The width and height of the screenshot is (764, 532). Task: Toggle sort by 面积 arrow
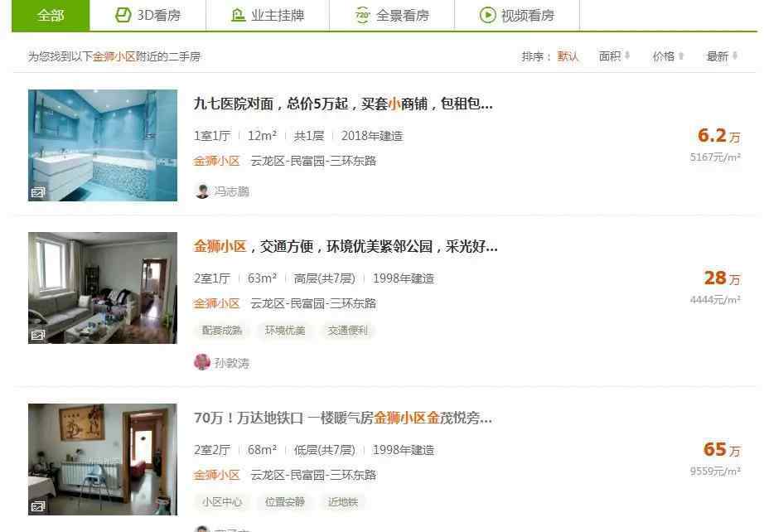(x=627, y=56)
